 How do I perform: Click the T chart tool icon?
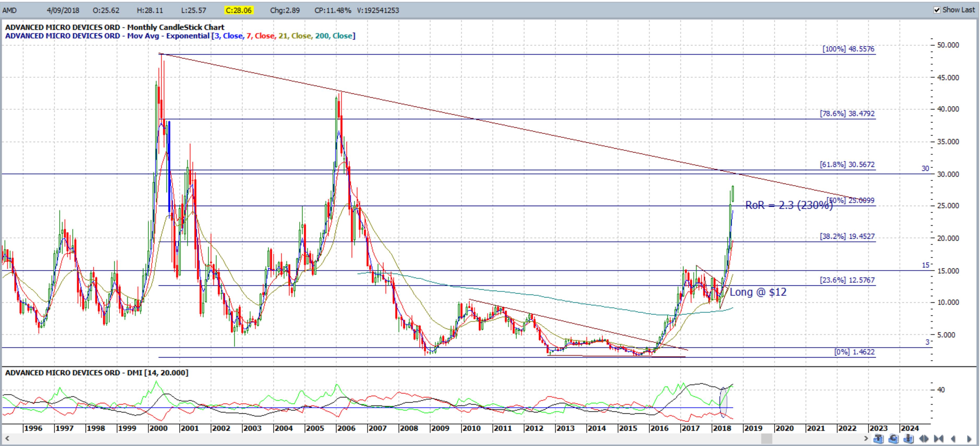[x=879, y=439]
